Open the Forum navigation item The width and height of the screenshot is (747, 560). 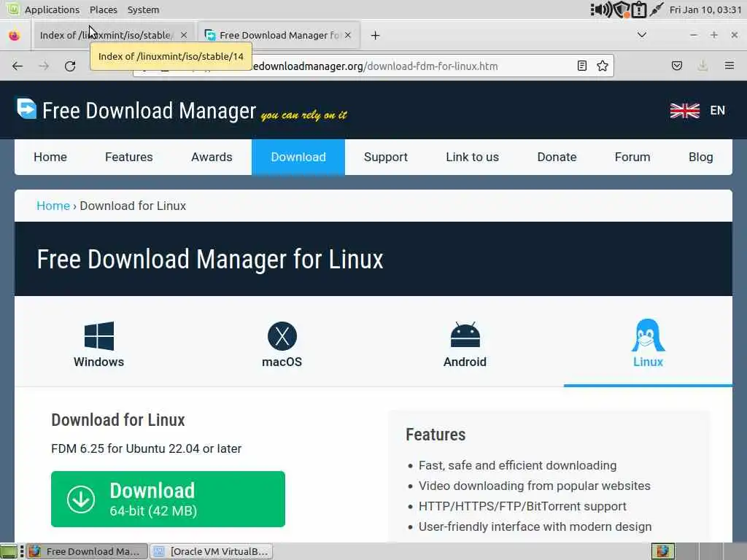click(x=632, y=157)
